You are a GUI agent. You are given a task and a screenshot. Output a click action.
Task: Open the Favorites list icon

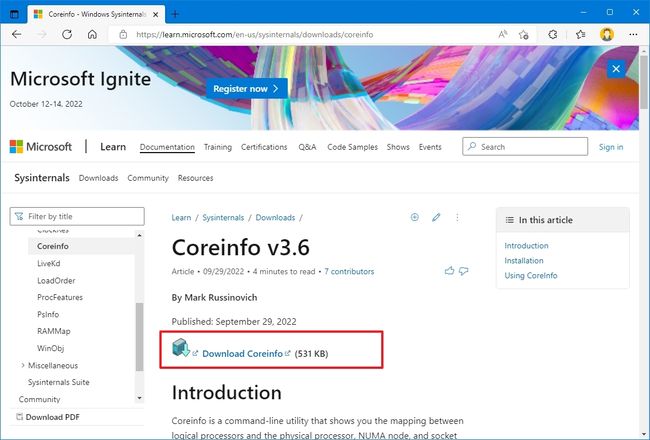pyautogui.click(x=580, y=34)
